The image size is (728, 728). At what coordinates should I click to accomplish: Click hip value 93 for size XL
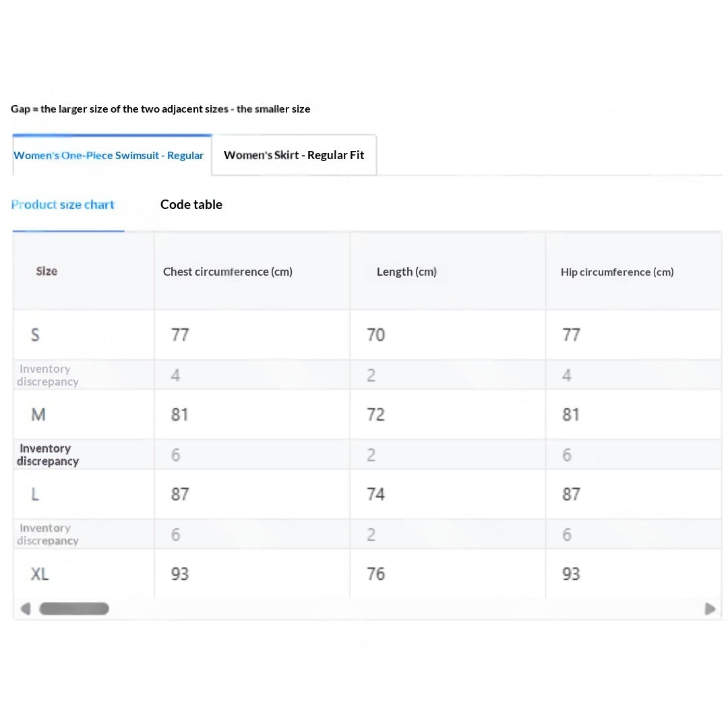(x=571, y=574)
